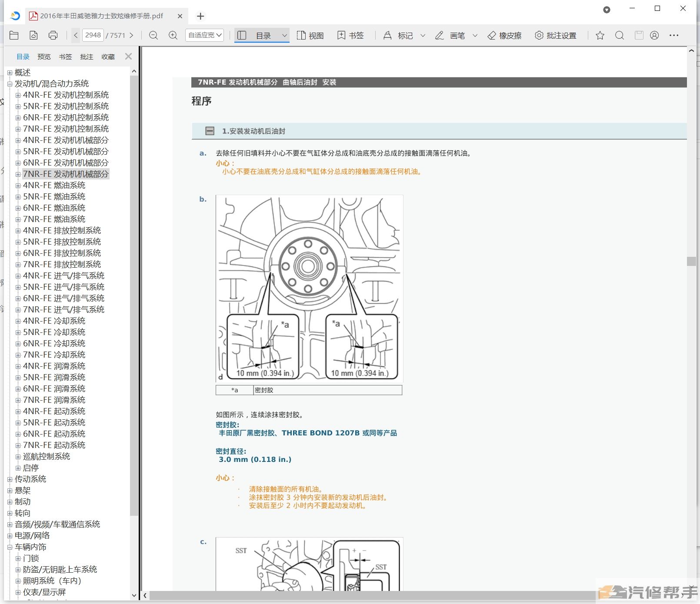Open the 视图 view options
This screenshot has width=700, height=604.
(310, 35)
